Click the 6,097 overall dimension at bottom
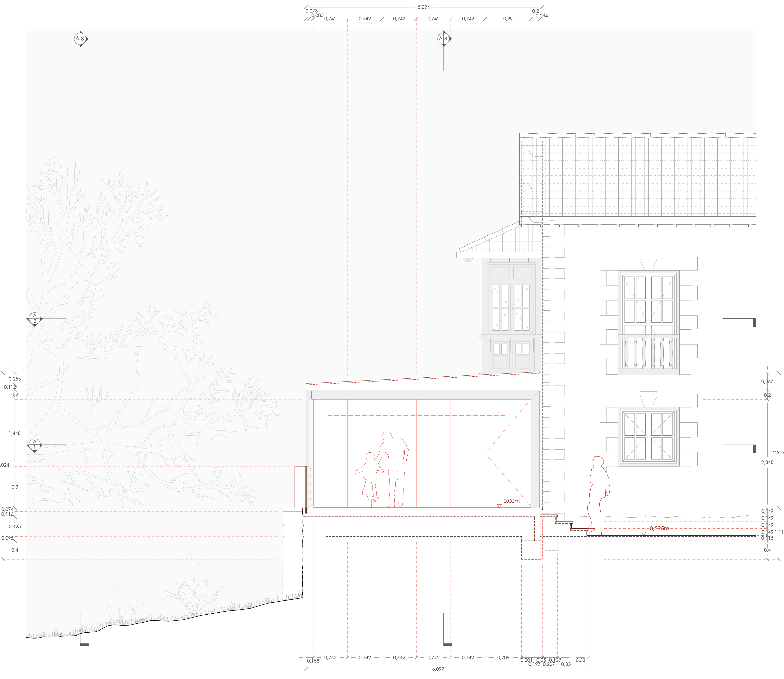This screenshot has width=784, height=679. coord(438,669)
